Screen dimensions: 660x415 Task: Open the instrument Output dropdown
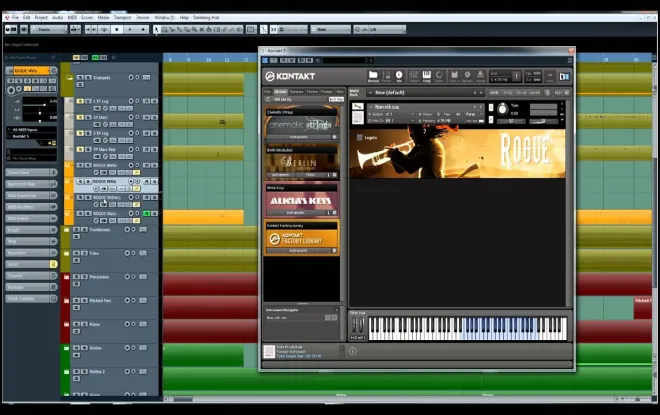coord(392,114)
